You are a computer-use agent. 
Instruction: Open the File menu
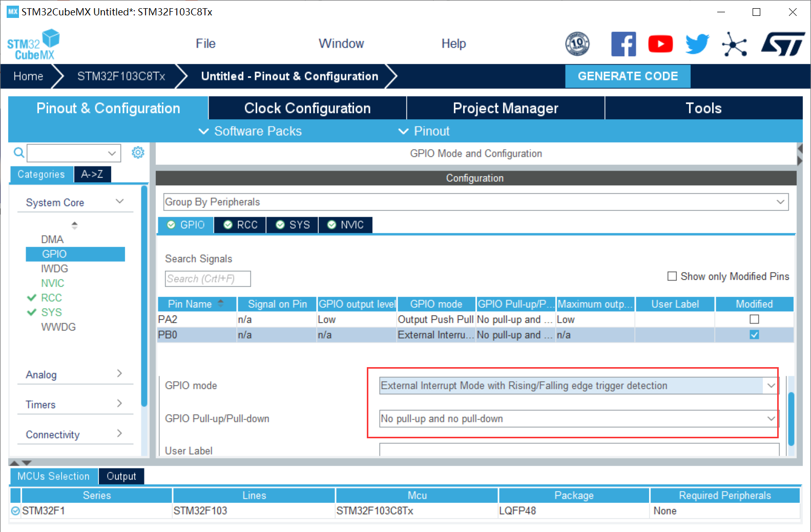[x=205, y=44]
